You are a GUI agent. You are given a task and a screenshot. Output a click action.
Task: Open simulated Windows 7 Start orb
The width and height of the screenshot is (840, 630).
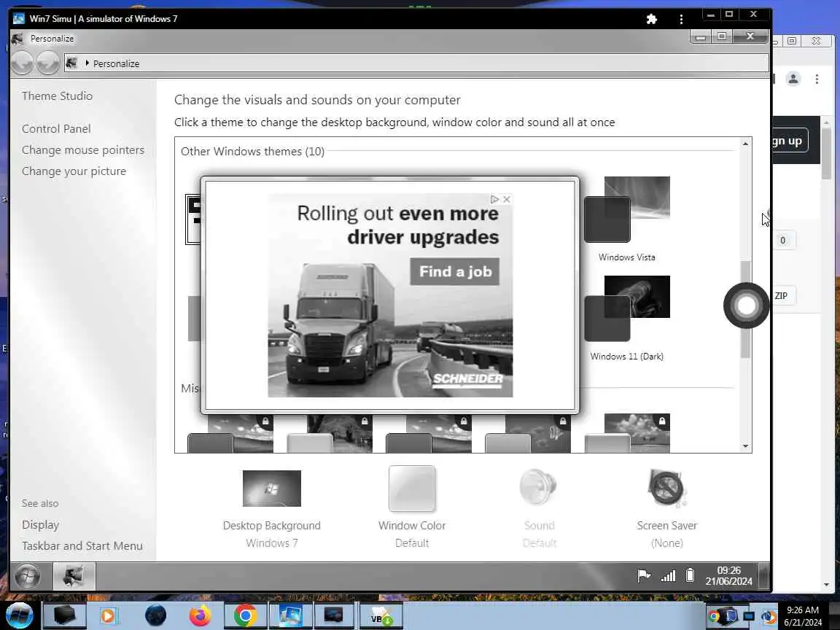27,577
